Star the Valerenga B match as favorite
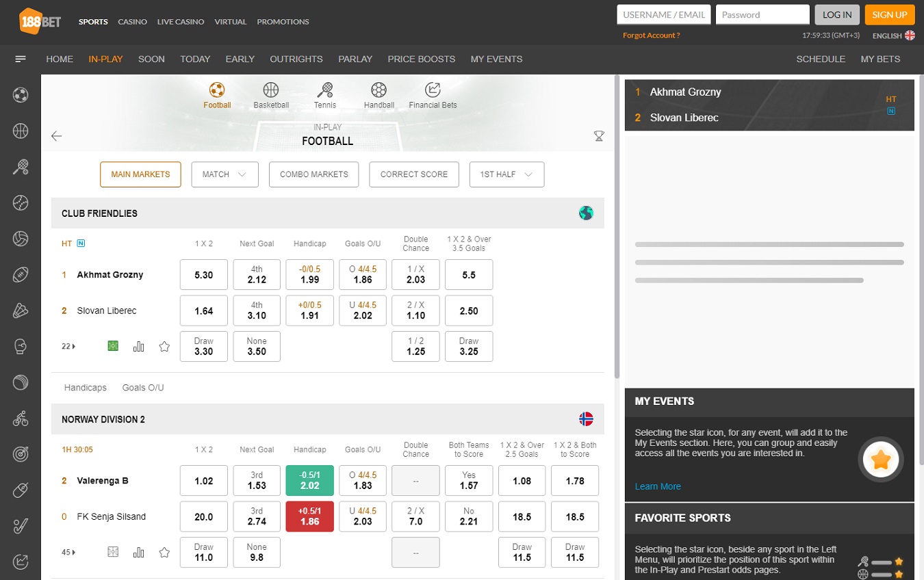The width and height of the screenshot is (924, 580). coord(164,552)
